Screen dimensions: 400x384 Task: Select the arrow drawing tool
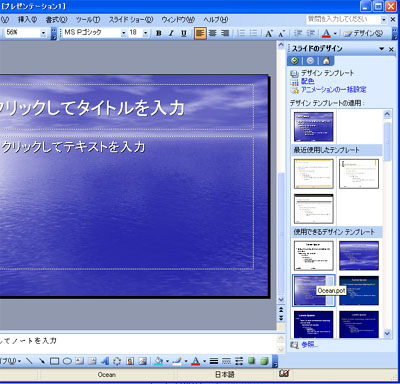point(42,361)
